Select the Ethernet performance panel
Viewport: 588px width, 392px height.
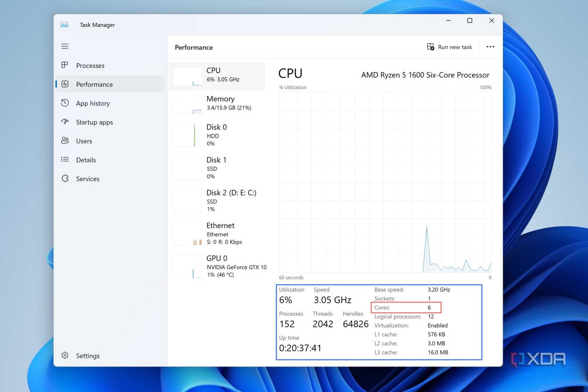point(219,233)
